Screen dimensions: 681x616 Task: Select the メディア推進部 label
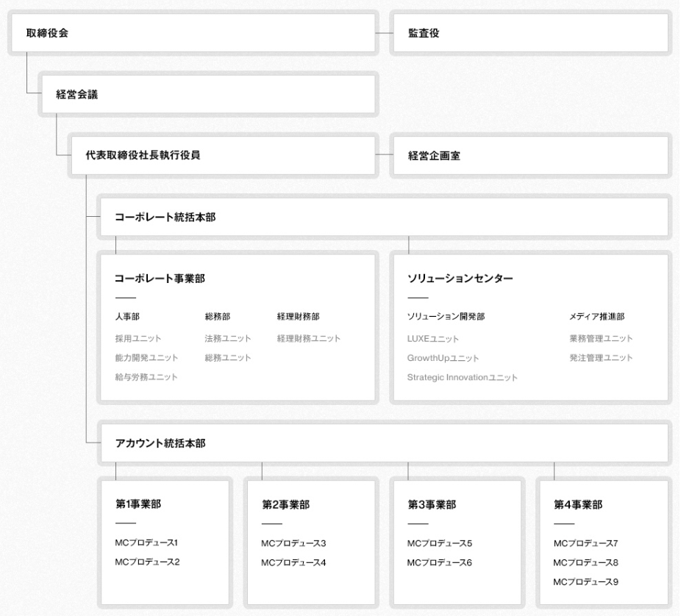pyautogui.click(x=596, y=317)
